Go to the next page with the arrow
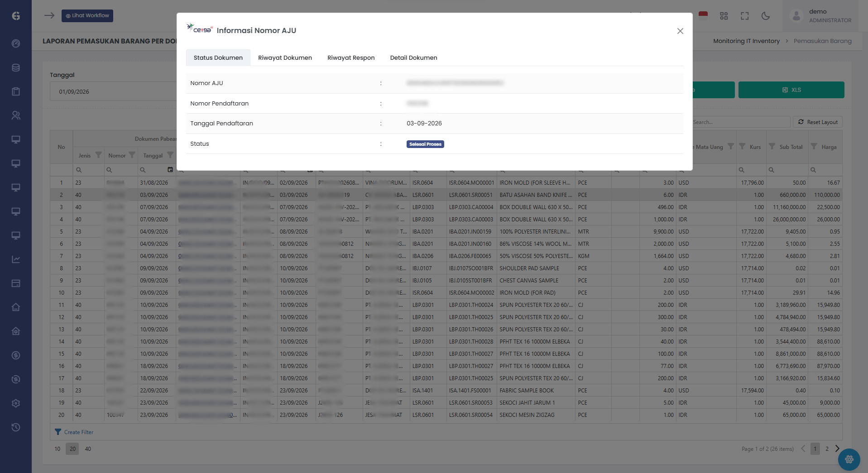 [837, 449]
